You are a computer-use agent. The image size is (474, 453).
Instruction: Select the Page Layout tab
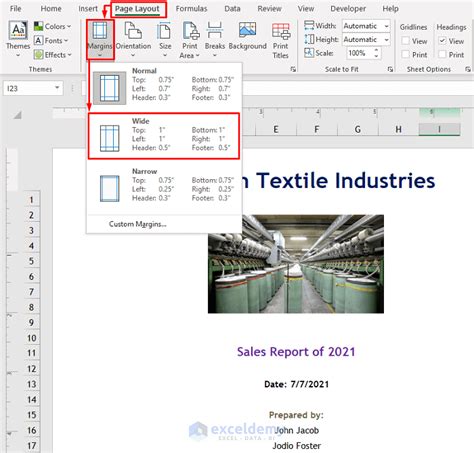coord(137,9)
